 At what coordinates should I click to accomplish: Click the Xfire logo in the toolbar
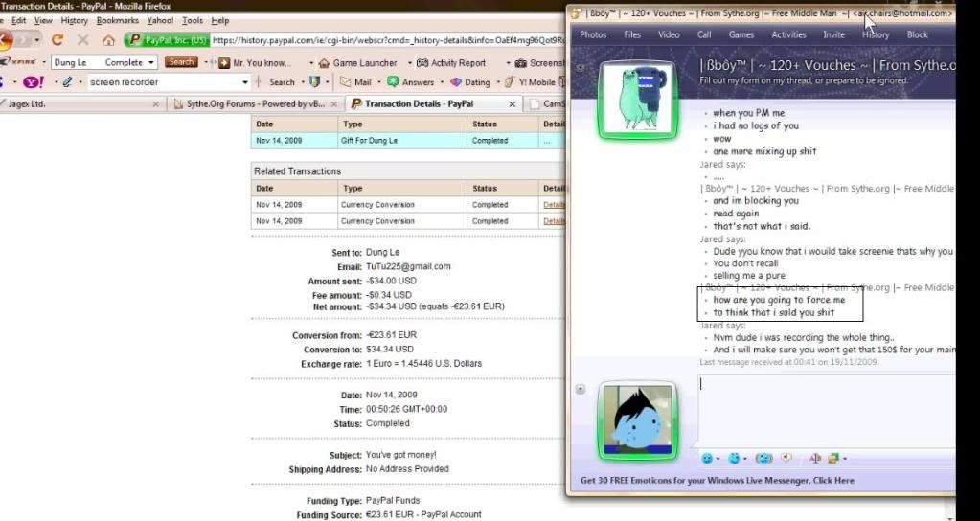tap(19, 62)
